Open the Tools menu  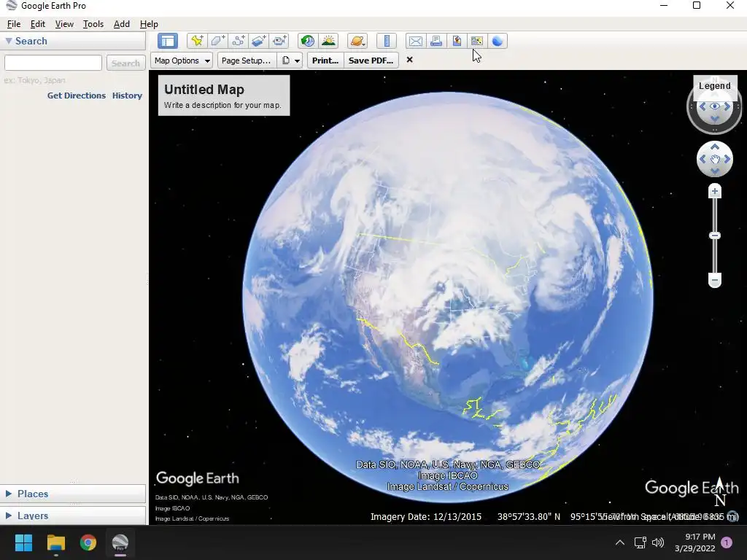(x=93, y=24)
